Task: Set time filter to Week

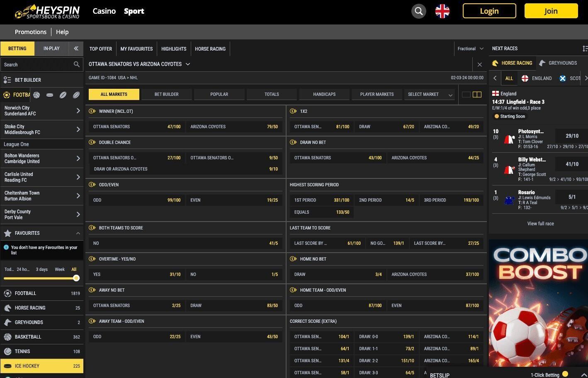Action: 60,270
